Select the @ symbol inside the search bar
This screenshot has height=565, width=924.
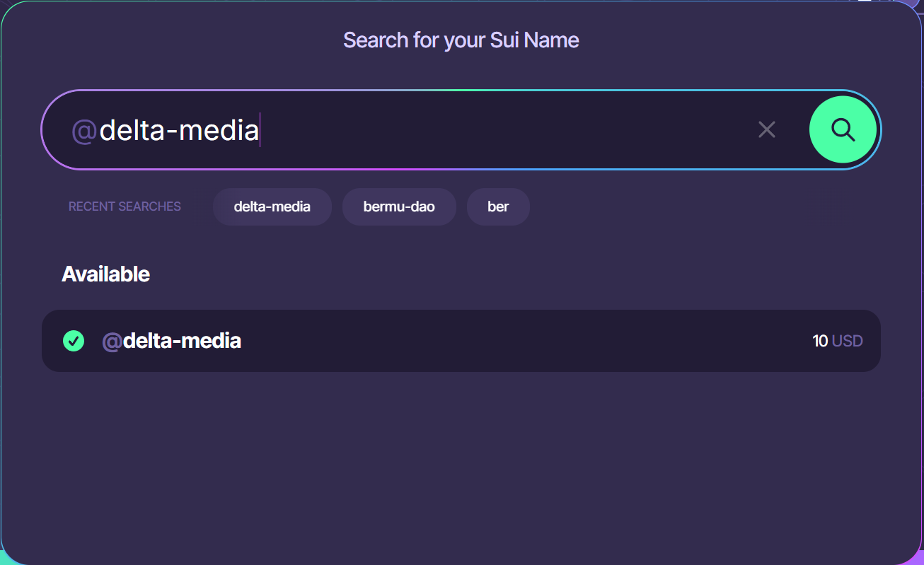click(x=83, y=129)
